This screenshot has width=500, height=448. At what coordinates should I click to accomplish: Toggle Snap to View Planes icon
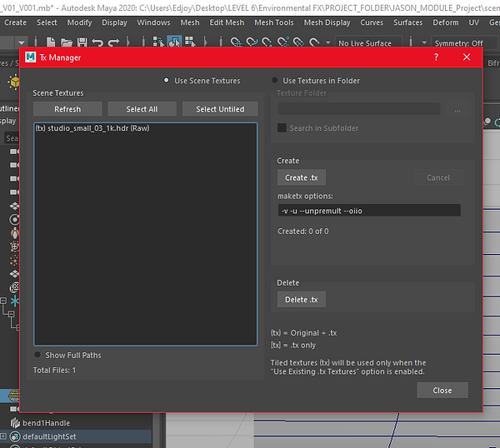(x=299, y=42)
